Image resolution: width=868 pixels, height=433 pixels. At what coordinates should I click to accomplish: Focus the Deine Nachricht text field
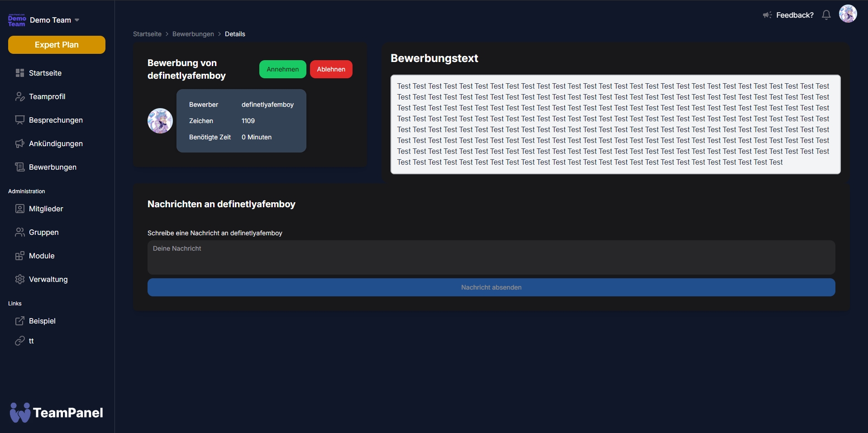(x=491, y=257)
